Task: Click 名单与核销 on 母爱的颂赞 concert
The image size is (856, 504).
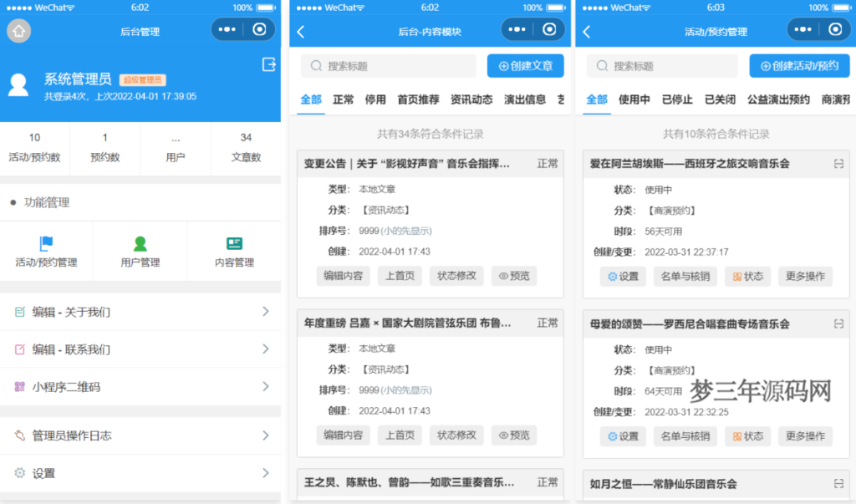Action: click(685, 435)
